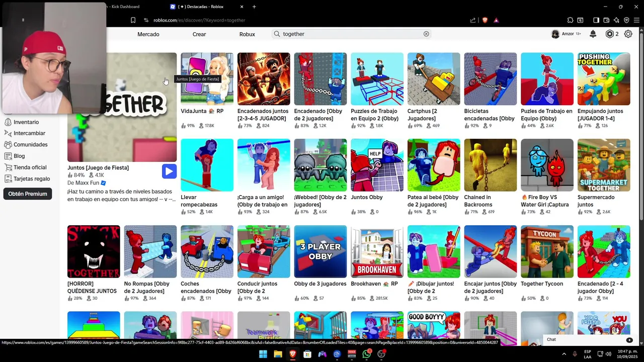This screenshot has width=644, height=362.
Task: Open Cartphus [2 Jugadores] game tile
Action: coord(434,90)
